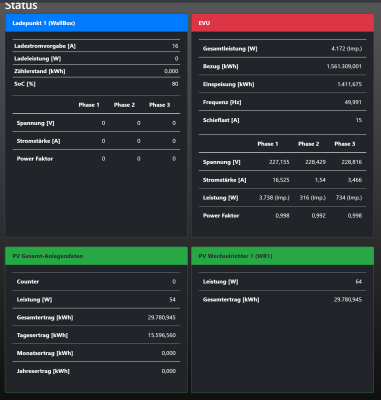
Task: Click the Schieflast [A] value
Action: pyautogui.click(x=359, y=120)
